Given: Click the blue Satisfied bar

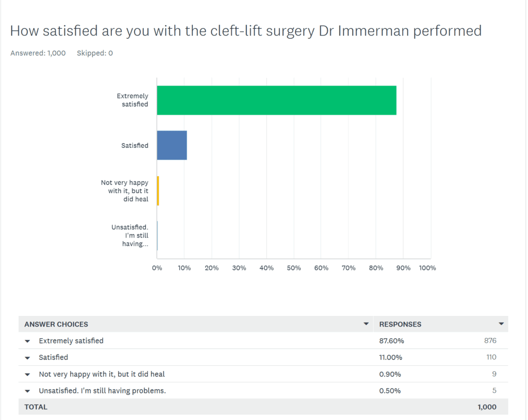Looking at the screenshot, I should [172, 145].
